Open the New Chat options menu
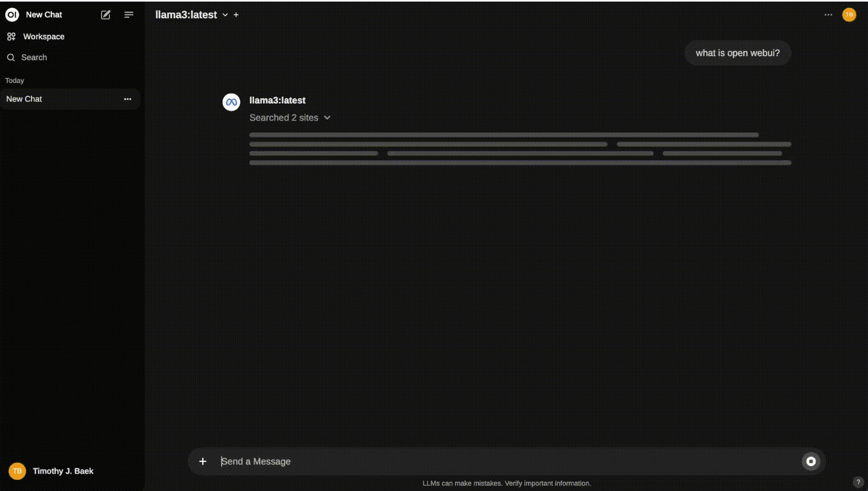The image size is (868, 491). (x=128, y=99)
